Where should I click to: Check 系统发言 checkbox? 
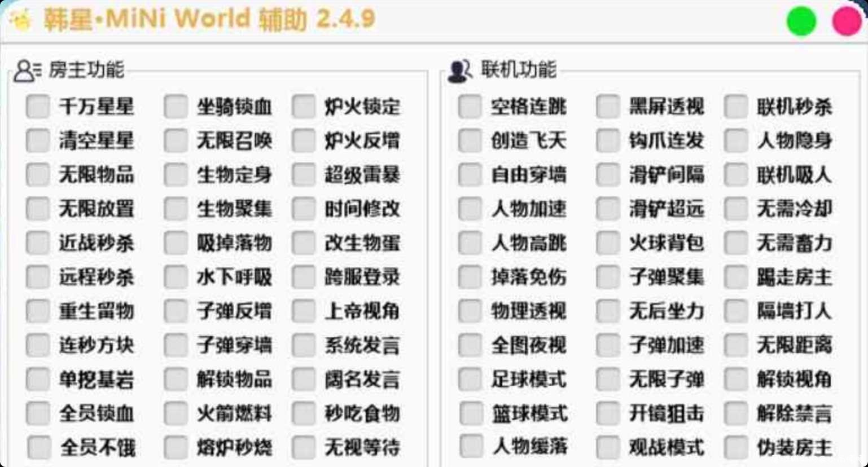coord(304,345)
